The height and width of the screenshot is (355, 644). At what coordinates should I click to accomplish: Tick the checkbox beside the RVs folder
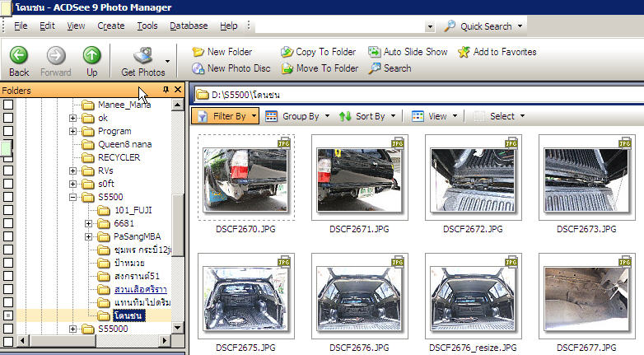click(x=8, y=170)
